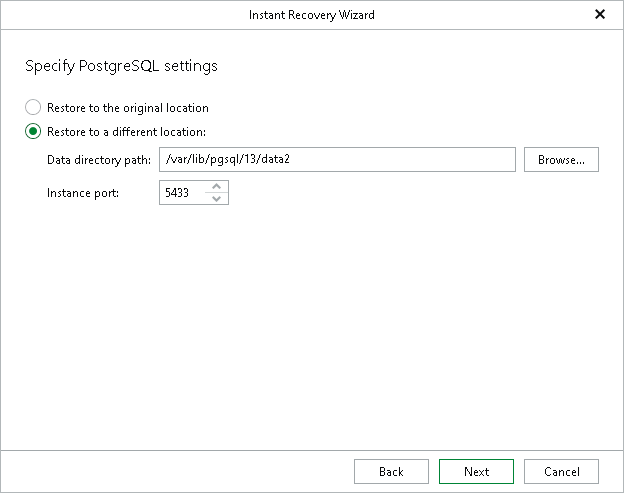This screenshot has width=624, height=493.
Task: Click the Restore to a different location label text
Action: tap(126, 131)
